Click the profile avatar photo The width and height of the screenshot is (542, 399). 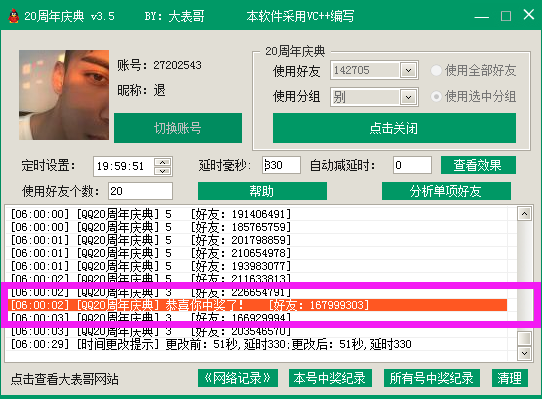click(64, 95)
